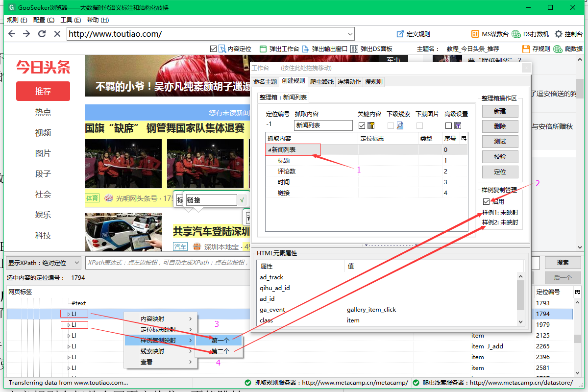This screenshot has height=392, width=588.
Task: Click the green check icon beside 抓取规则服务器
Action: (248, 383)
